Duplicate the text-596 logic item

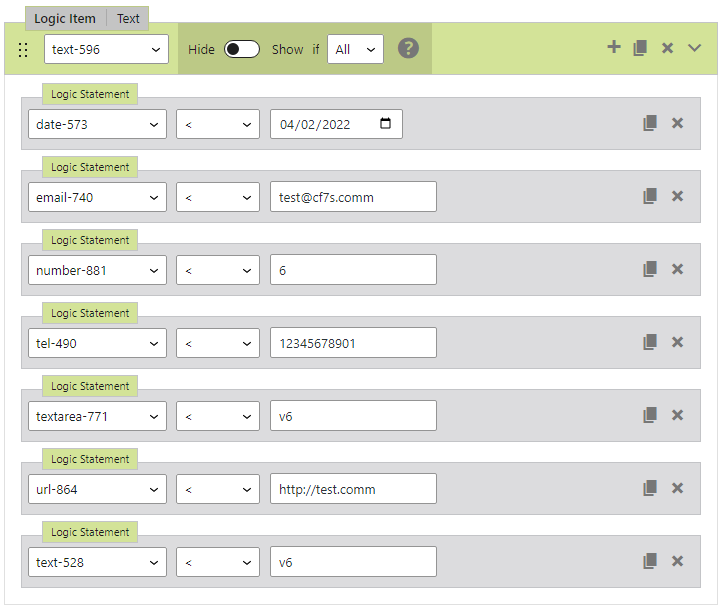[640, 48]
